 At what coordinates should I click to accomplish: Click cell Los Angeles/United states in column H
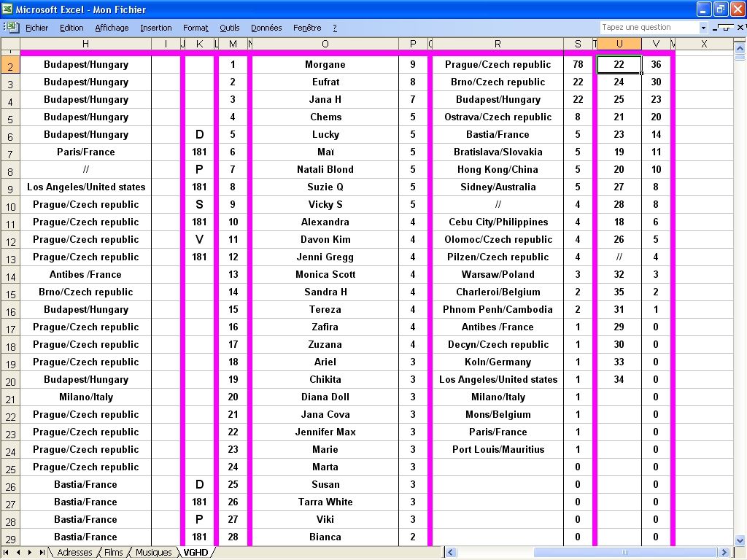(86, 187)
